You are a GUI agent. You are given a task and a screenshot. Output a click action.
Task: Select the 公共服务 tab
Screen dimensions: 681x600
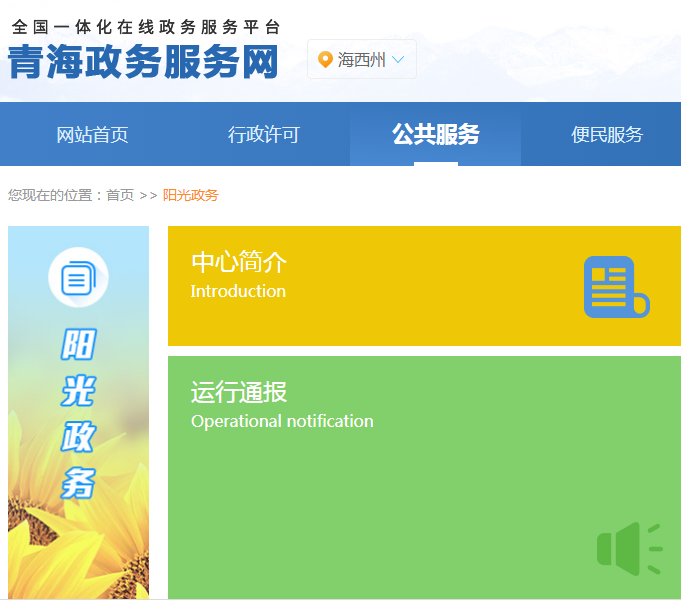coord(435,135)
